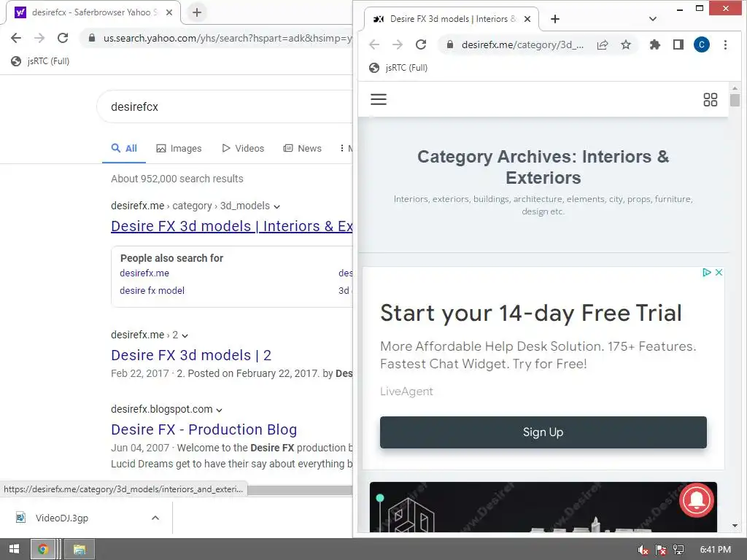Go back in Desire FX window
747x560 pixels.
pos(374,44)
